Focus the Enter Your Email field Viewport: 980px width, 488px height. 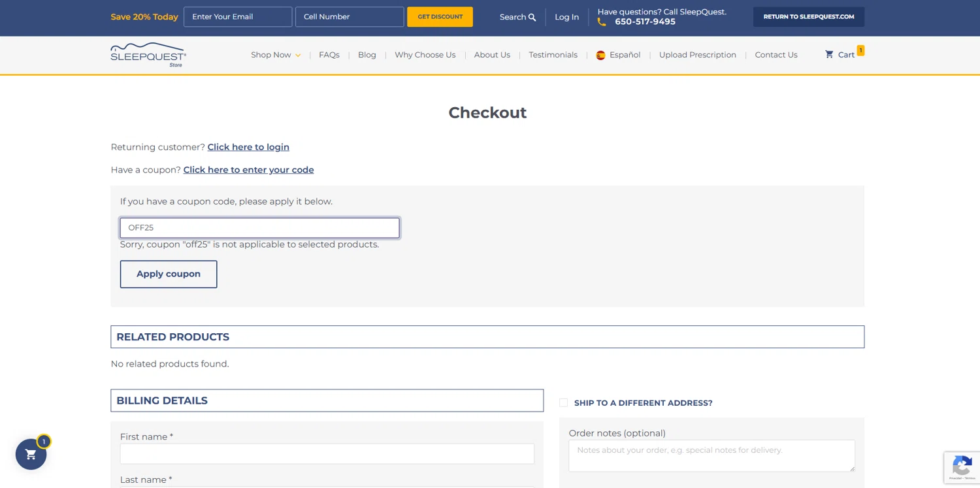tap(238, 17)
